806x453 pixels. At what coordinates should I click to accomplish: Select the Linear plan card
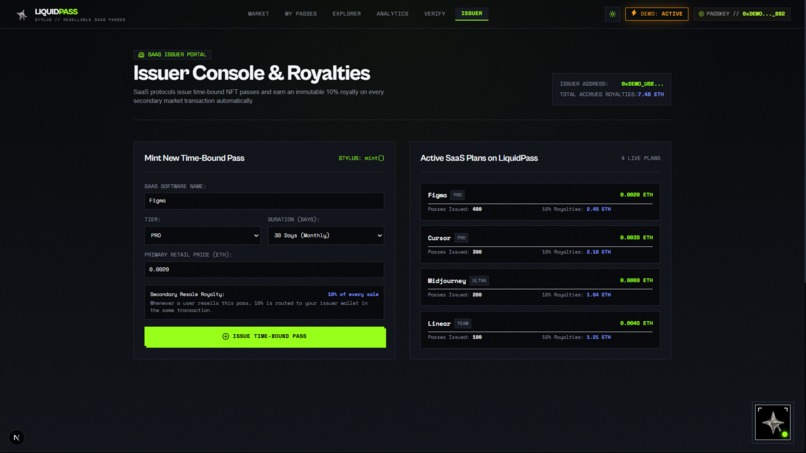pos(540,330)
